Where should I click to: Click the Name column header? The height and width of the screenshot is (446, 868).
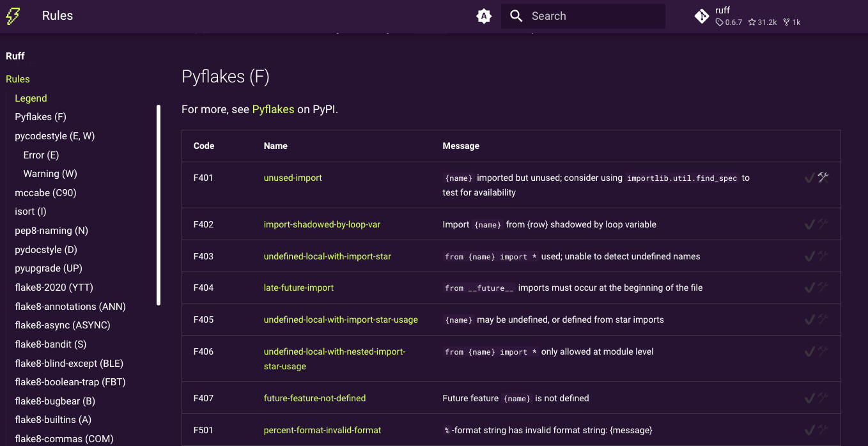[275, 146]
